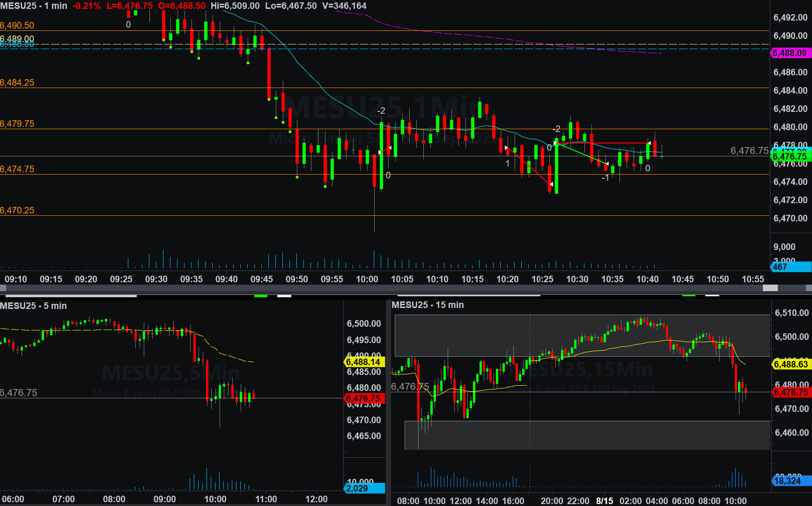Select the upper gray zone rectangle on 15 min chart
Screen dimensions: 812x506
(x=582, y=335)
